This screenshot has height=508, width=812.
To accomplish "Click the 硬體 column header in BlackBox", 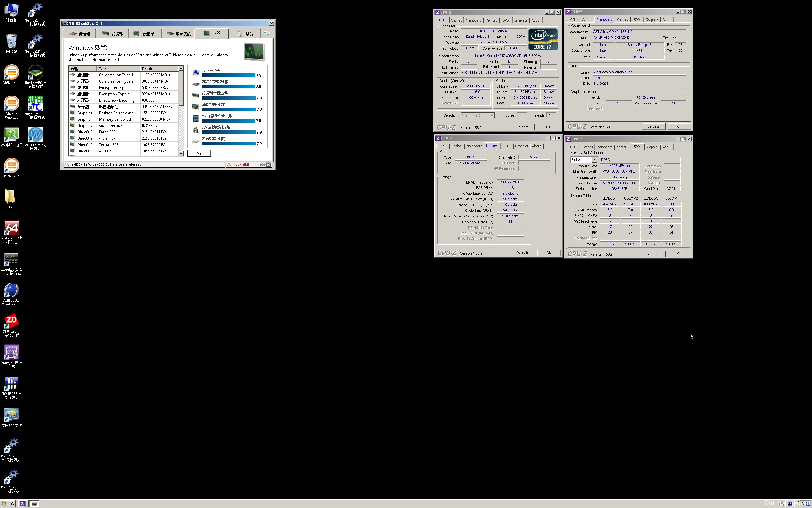I will pyautogui.click(x=82, y=69).
